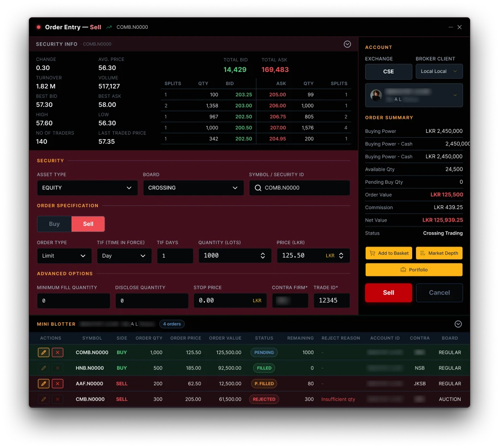Click the P. FILLED status badge
This screenshot has height=448, width=499.
click(x=264, y=384)
